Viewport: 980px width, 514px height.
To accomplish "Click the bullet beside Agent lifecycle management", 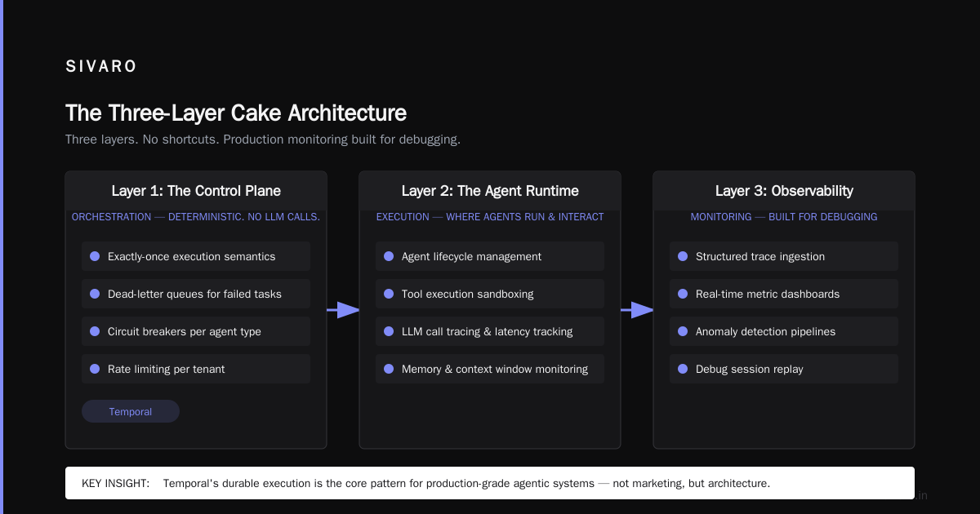I will pos(389,256).
